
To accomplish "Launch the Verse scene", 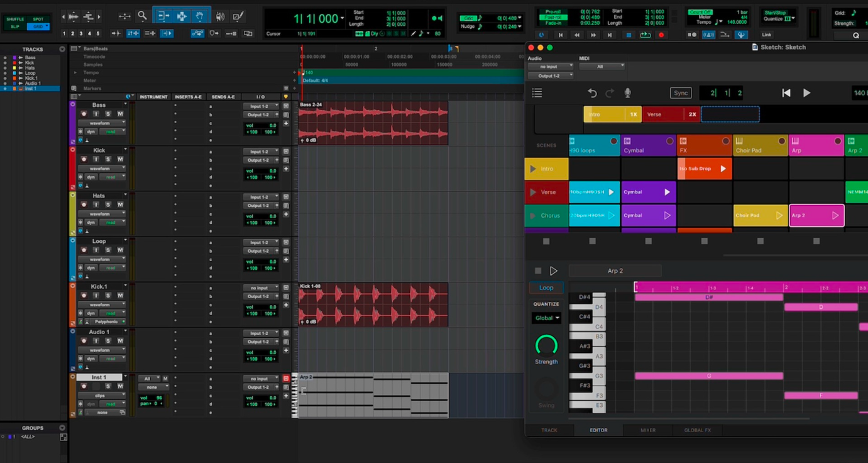I will pyautogui.click(x=533, y=192).
